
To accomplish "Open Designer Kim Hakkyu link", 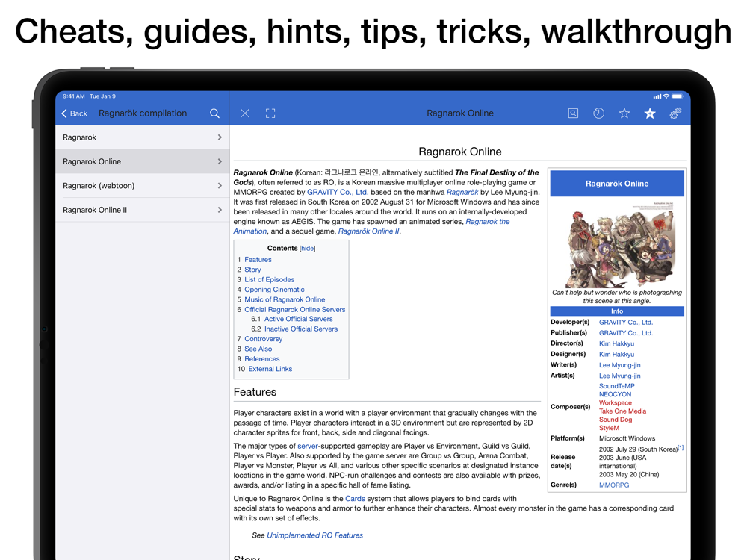I will point(616,354).
